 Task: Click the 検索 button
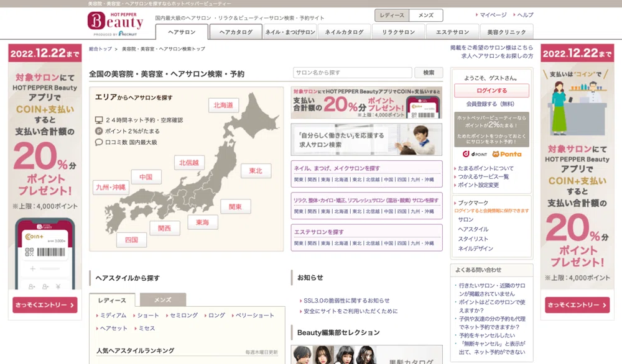[429, 73]
